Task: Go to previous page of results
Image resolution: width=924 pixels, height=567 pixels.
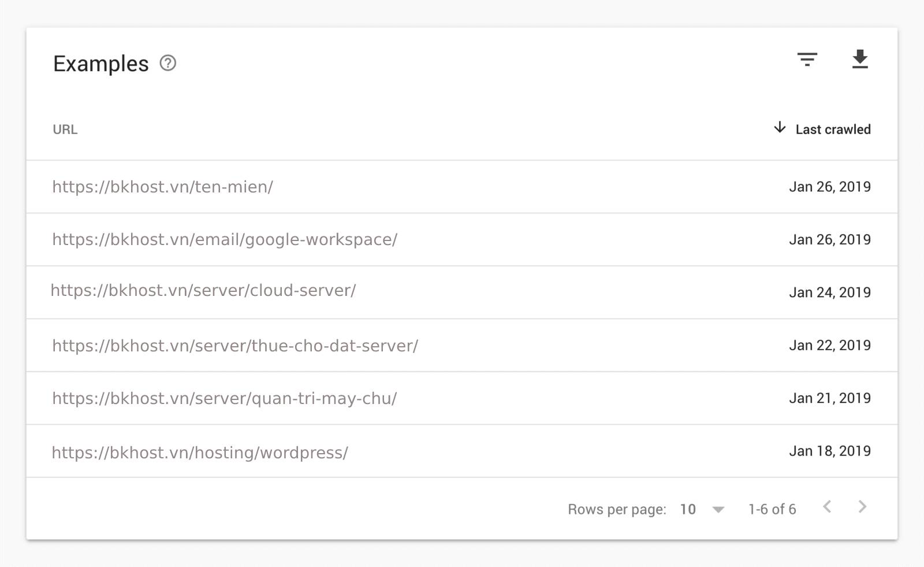Action: pos(827,507)
